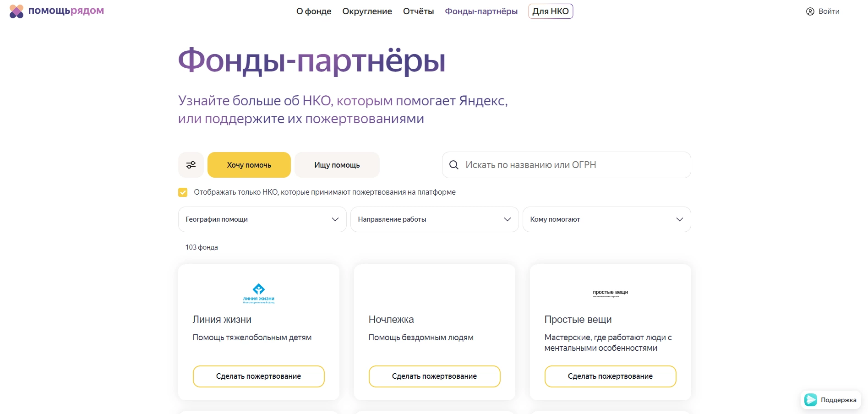
Task: Click the Помощь рядом heart logo
Action: tap(16, 11)
